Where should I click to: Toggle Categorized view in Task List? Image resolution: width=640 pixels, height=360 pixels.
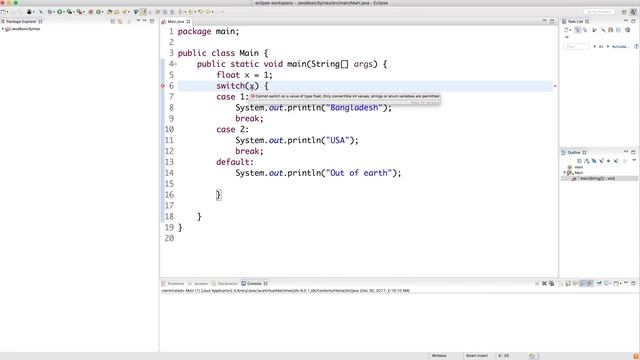[x=578, y=30]
